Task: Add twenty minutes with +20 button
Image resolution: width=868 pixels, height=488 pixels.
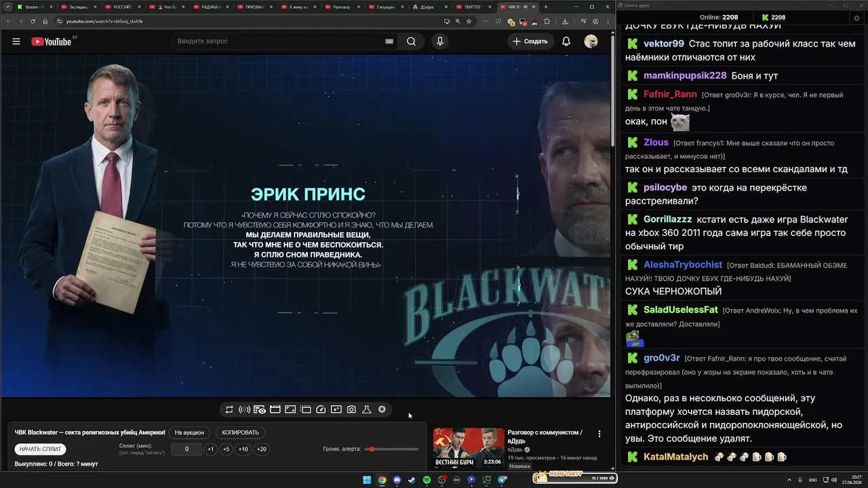Action: point(261,449)
